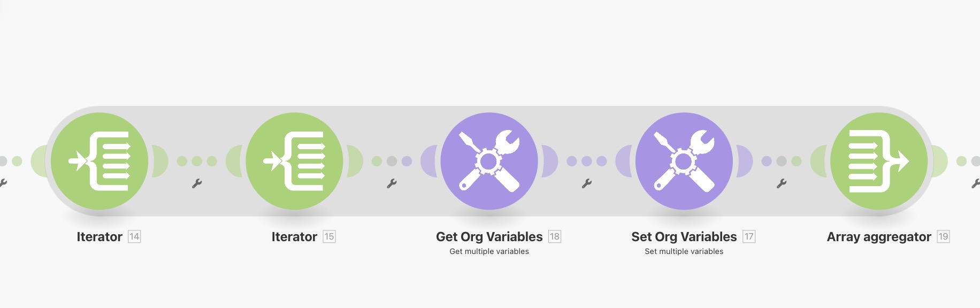This screenshot has width=980, height=308.
Task: Open the Iterator 15 module
Action: point(294,161)
